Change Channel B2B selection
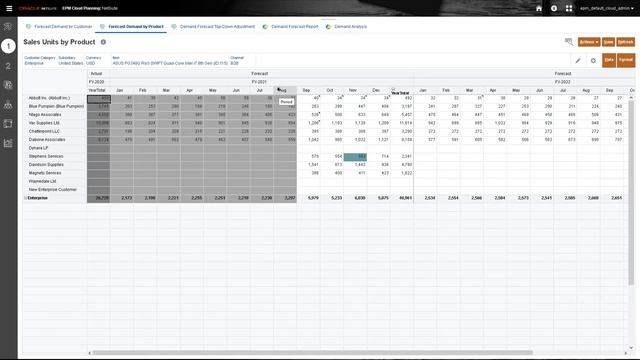The height and width of the screenshot is (360, 640). (237, 60)
